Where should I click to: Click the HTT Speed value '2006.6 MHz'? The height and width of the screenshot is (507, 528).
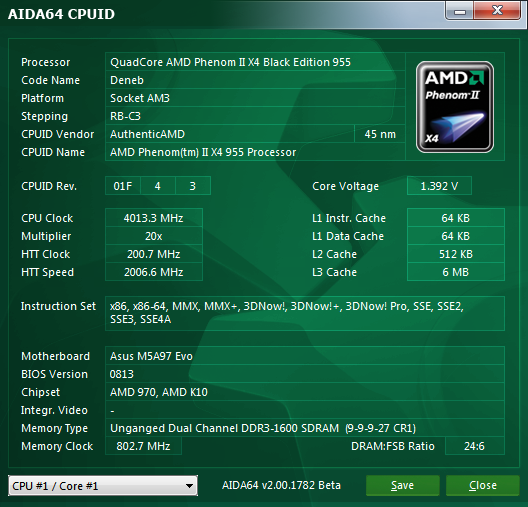tap(154, 272)
